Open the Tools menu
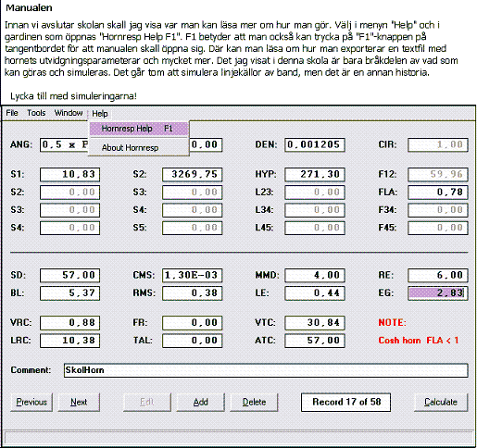Viewport: 477px width, 448px height. pos(36,113)
